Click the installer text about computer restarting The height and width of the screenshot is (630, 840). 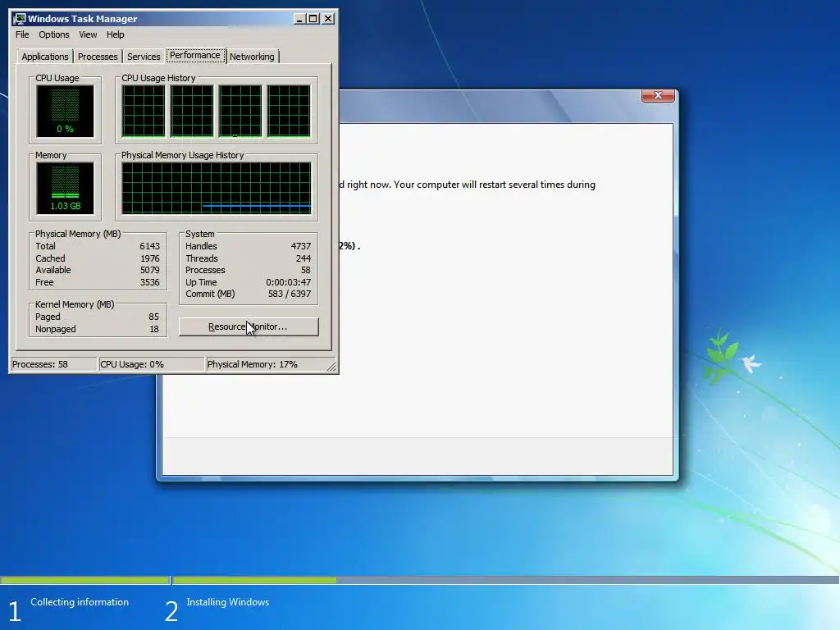pyautogui.click(x=467, y=185)
